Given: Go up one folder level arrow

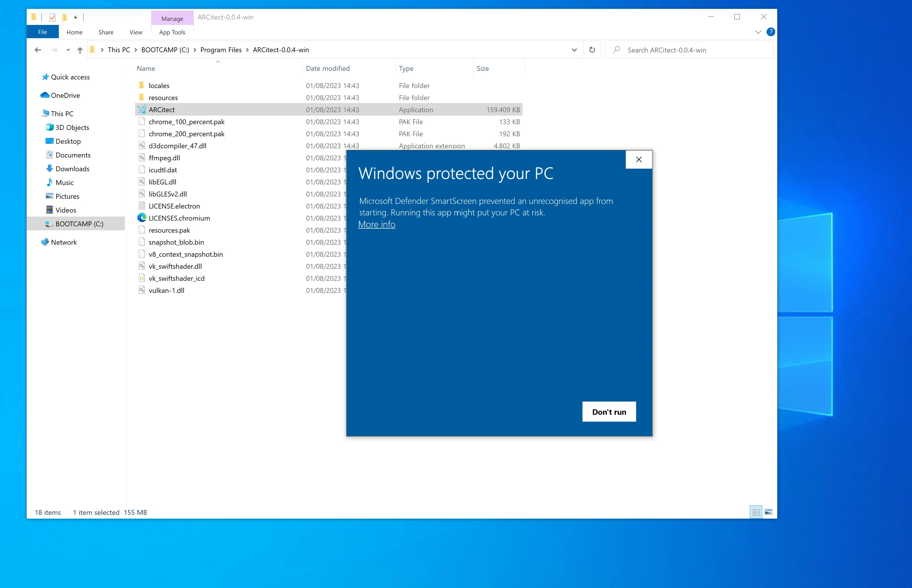Looking at the screenshot, I should (x=80, y=50).
